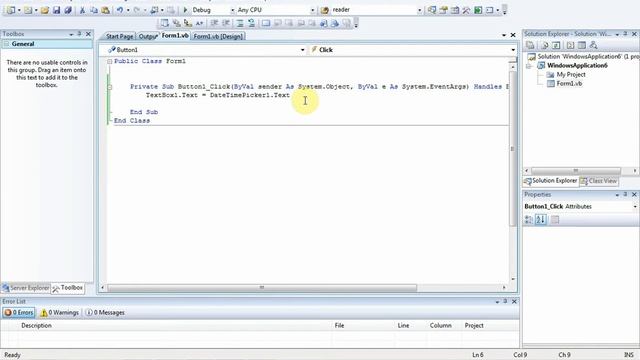Click Solution Explorer Properties icon
Image resolution: width=640 pixels, height=360 pixels.
pyautogui.click(x=530, y=45)
